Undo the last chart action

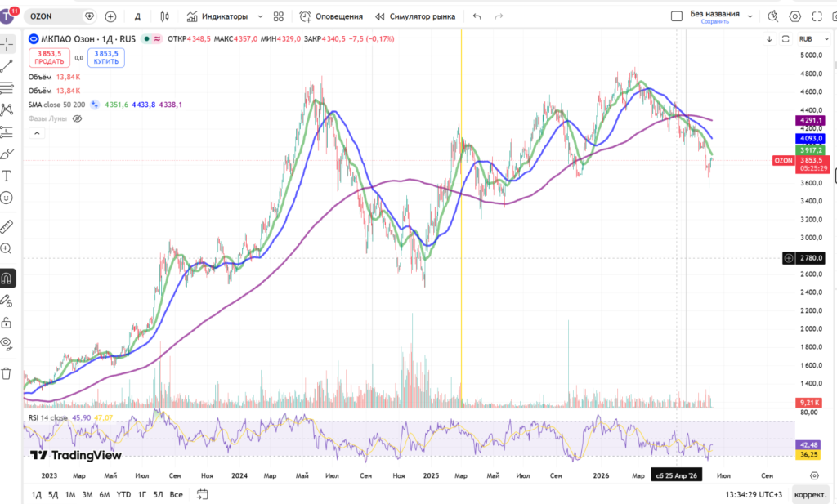[x=477, y=16]
